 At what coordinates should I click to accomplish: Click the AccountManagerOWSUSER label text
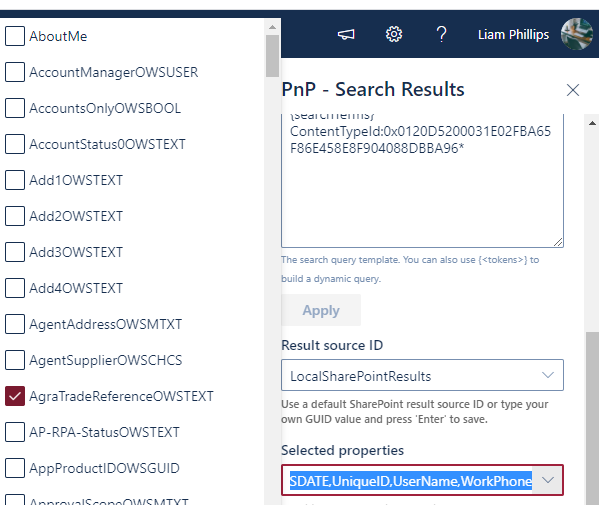click(114, 72)
